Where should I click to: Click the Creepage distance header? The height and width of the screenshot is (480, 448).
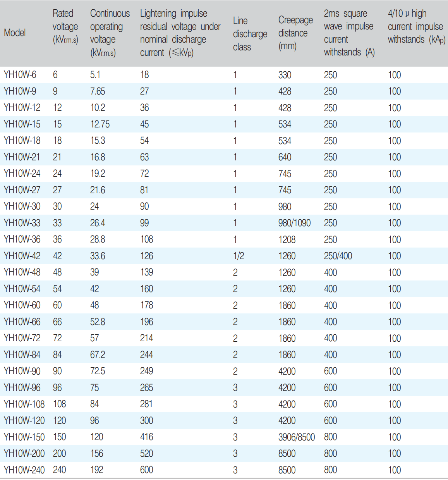pos(295,33)
